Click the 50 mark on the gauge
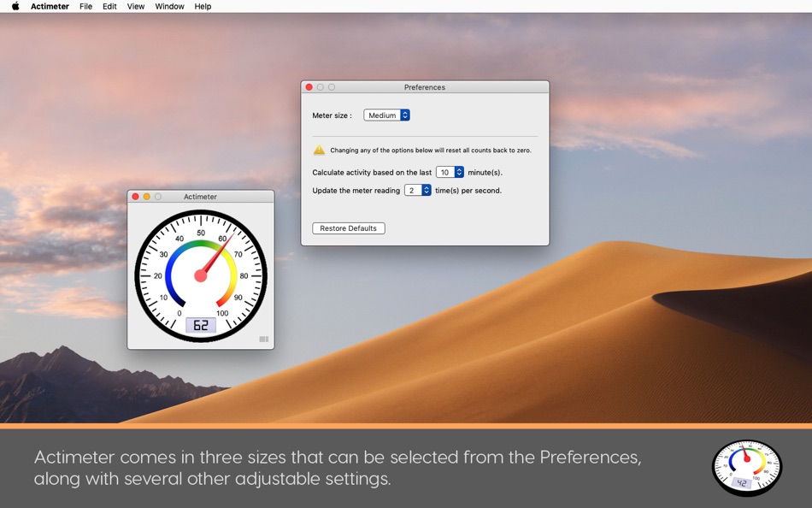The height and width of the screenshot is (508, 812). pyautogui.click(x=201, y=233)
